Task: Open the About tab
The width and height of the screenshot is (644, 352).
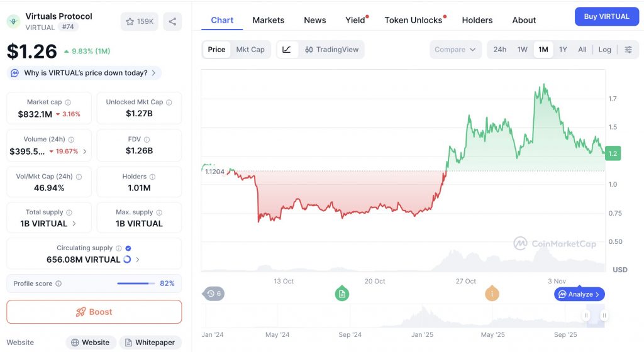Action: point(524,20)
